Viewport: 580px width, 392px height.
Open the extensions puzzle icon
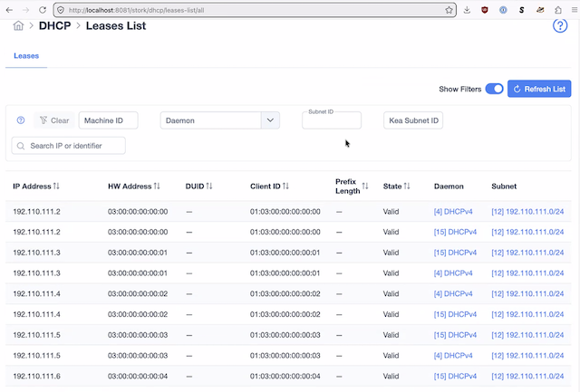(x=558, y=10)
